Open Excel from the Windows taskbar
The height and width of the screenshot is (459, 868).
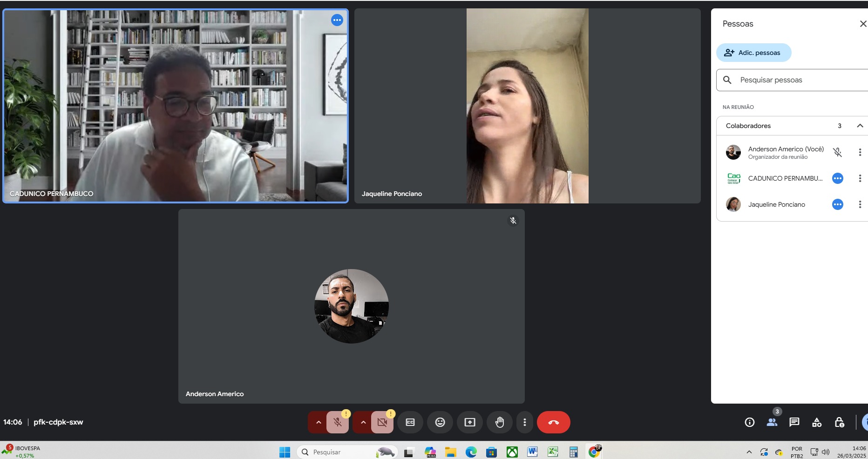coord(553,452)
